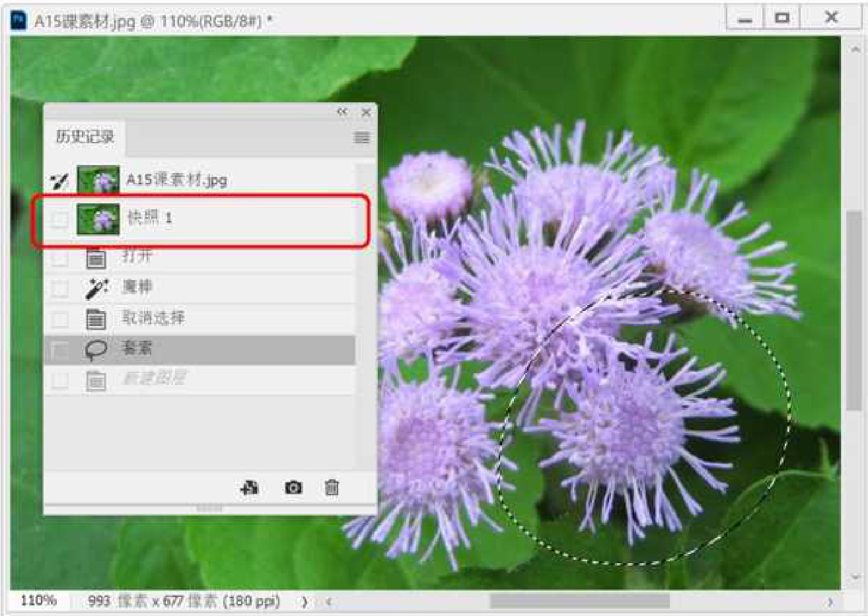Create new document from current state icon
Image resolution: width=868 pixels, height=616 pixels.
point(250,488)
